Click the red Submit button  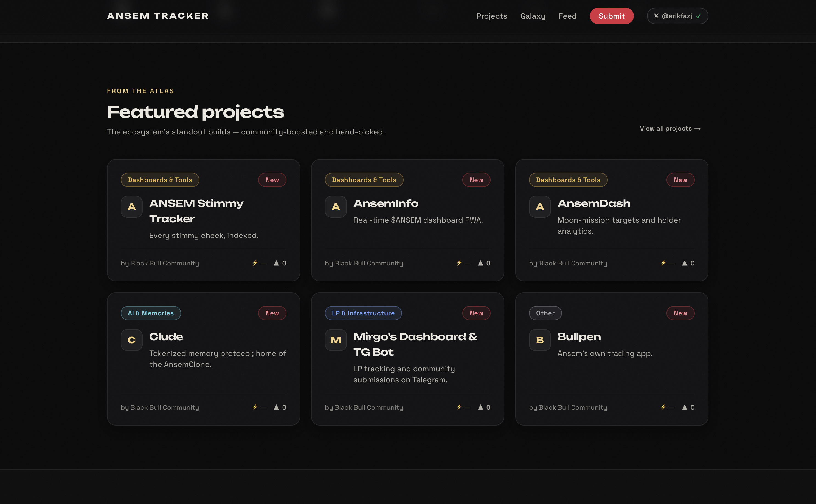(611, 16)
